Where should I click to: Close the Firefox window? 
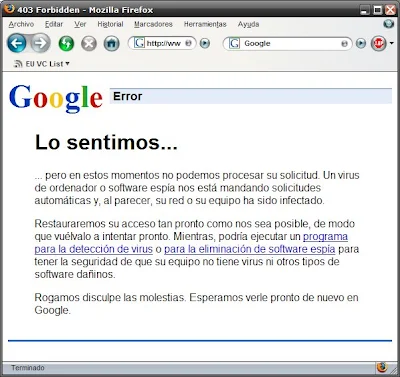(x=390, y=10)
